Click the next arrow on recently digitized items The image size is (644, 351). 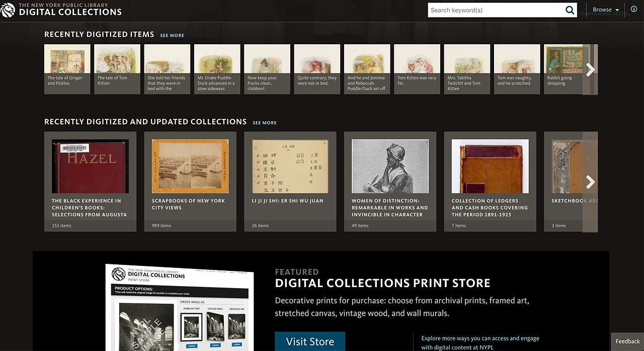click(x=590, y=69)
